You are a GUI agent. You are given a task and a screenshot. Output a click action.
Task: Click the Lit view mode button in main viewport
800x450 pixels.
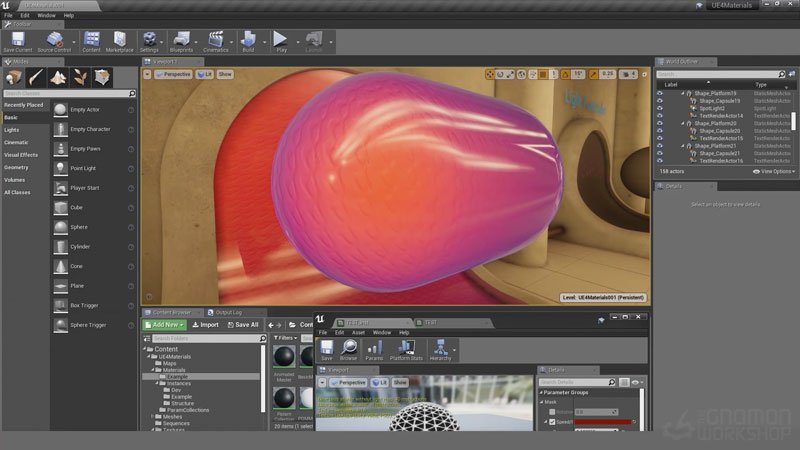coord(205,74)
